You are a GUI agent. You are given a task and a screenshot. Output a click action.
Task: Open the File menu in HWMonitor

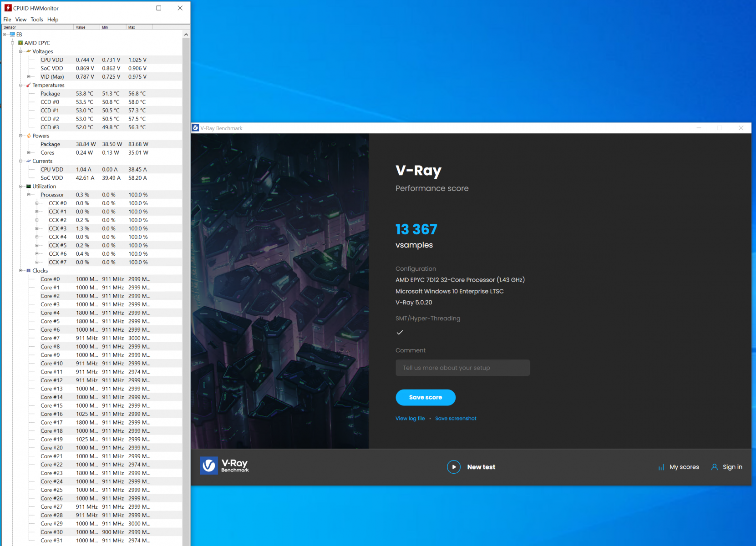pos(7,20)
